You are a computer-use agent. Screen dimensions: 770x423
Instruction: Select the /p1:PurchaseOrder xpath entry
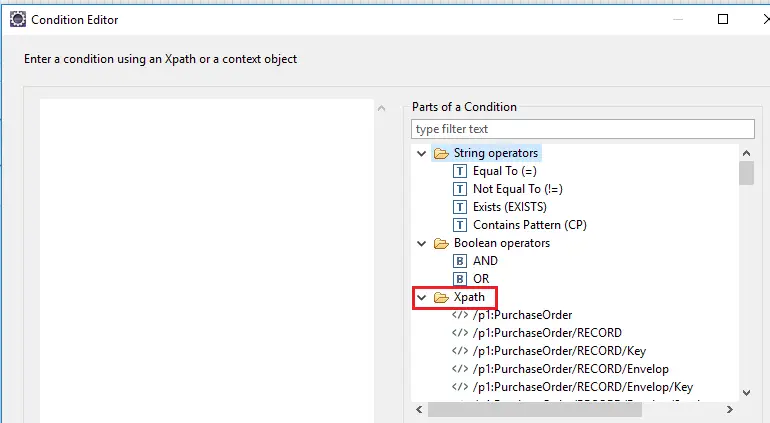522,315
